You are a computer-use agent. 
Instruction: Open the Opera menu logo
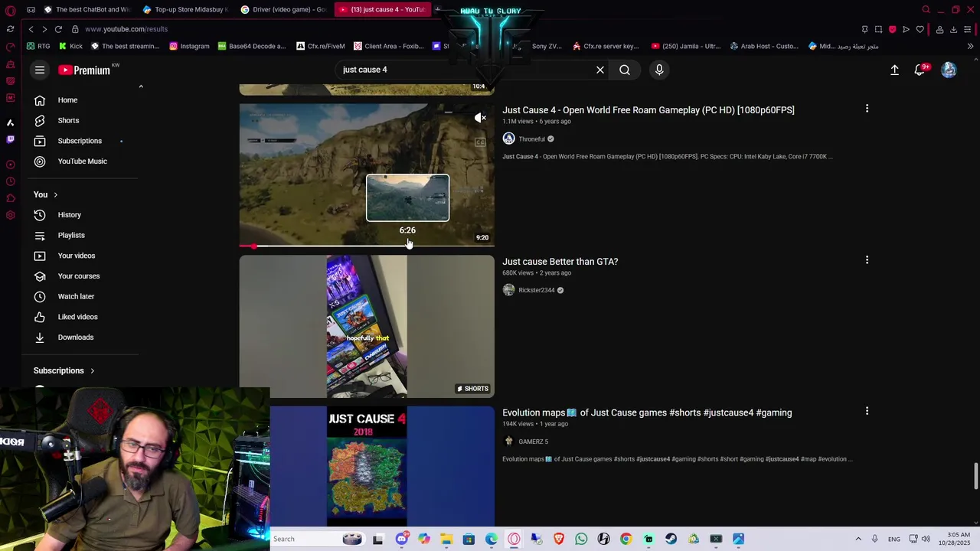pos(10,10)
